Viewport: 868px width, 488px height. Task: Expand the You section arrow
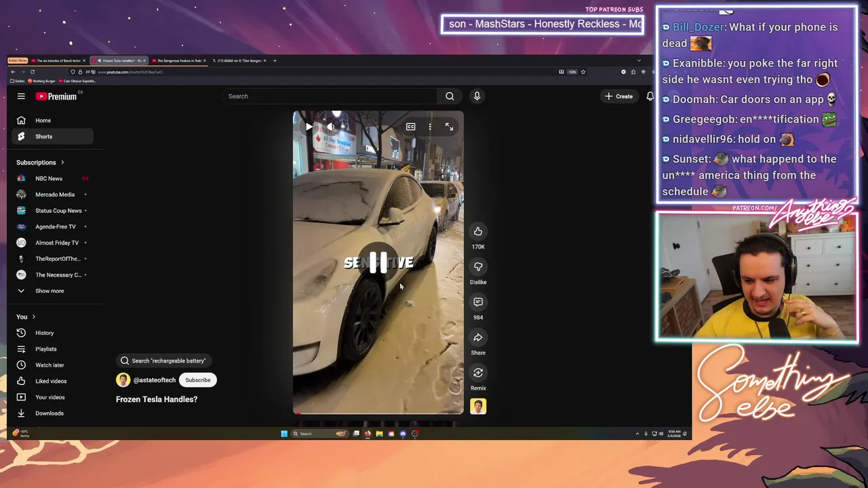34,317
